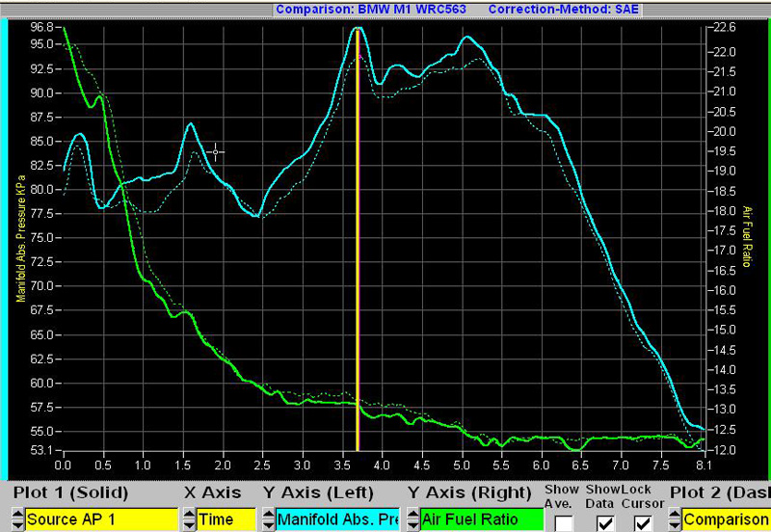Screen dimensions: 771x532
Task: Click the stepper arrows beside Source AP 1
Action: click(x=17, y=519)
